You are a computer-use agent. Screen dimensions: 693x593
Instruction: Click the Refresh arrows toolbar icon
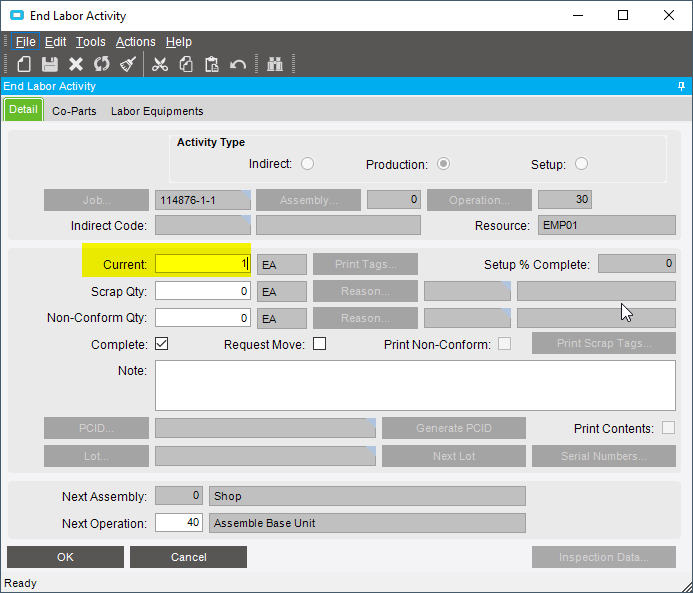click(x=102, y=65)
